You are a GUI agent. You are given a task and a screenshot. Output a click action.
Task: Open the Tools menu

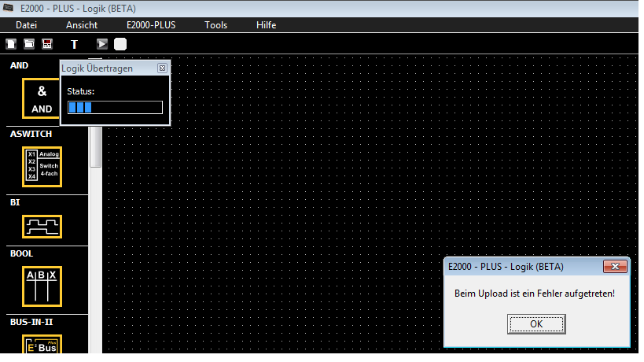point(216,25)
